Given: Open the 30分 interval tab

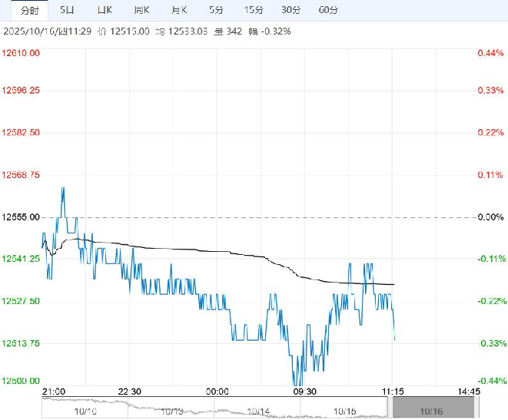Looking at the screenshot, I should [291, 10].
